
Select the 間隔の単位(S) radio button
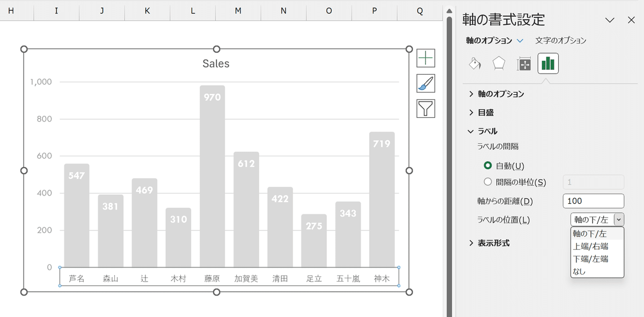488,182
